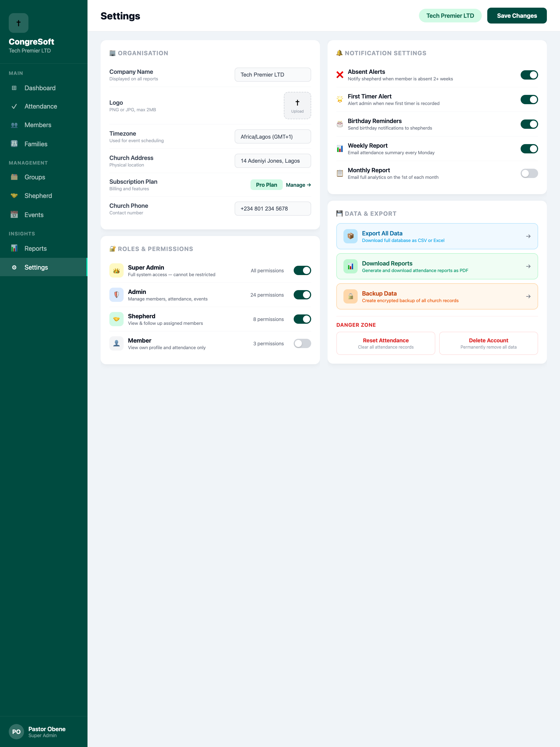Turn off First Timer Alert toggle
Screen dimensions: 560x747
click(529, 100)
